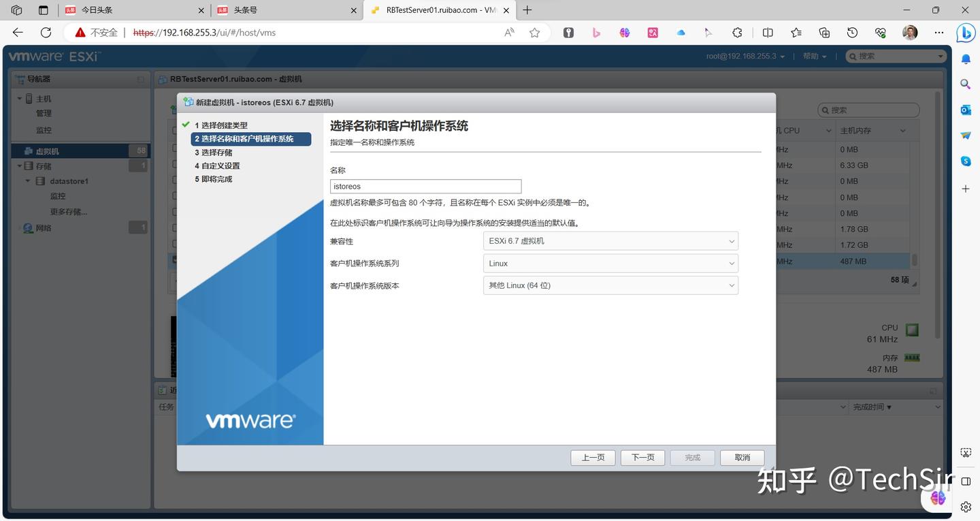This screenshot has width=980, height=521.
Task: Open 管理 under 主机 in navigator
Action: coord(44,114)
